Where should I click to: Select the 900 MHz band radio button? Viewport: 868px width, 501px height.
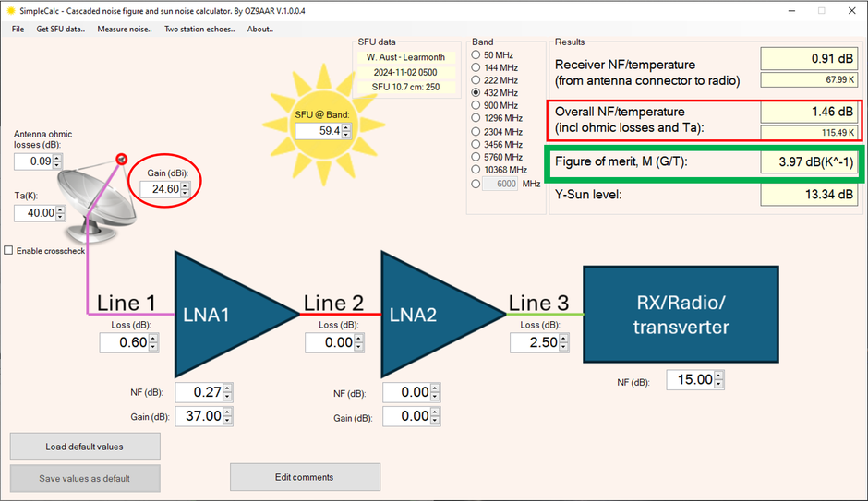point(476,105)
